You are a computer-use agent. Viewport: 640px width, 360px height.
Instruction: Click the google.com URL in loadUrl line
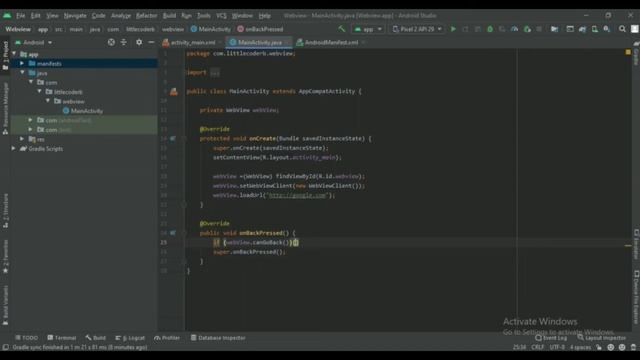click(x=297, y=196)
